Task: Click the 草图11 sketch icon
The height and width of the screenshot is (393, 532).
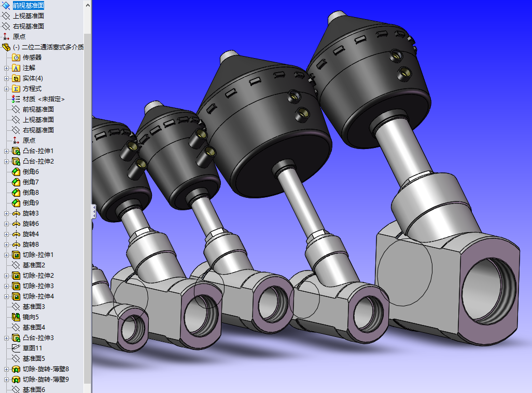Action: 16,348
